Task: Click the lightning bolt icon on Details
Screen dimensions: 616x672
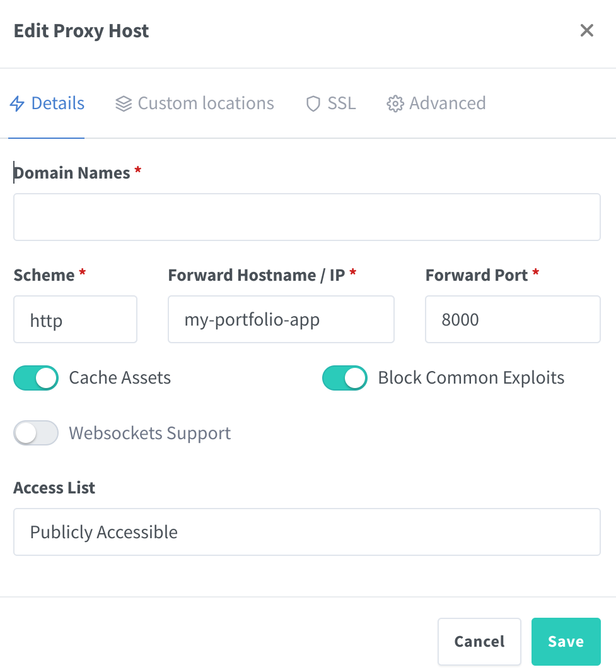Action: point(18,103)
